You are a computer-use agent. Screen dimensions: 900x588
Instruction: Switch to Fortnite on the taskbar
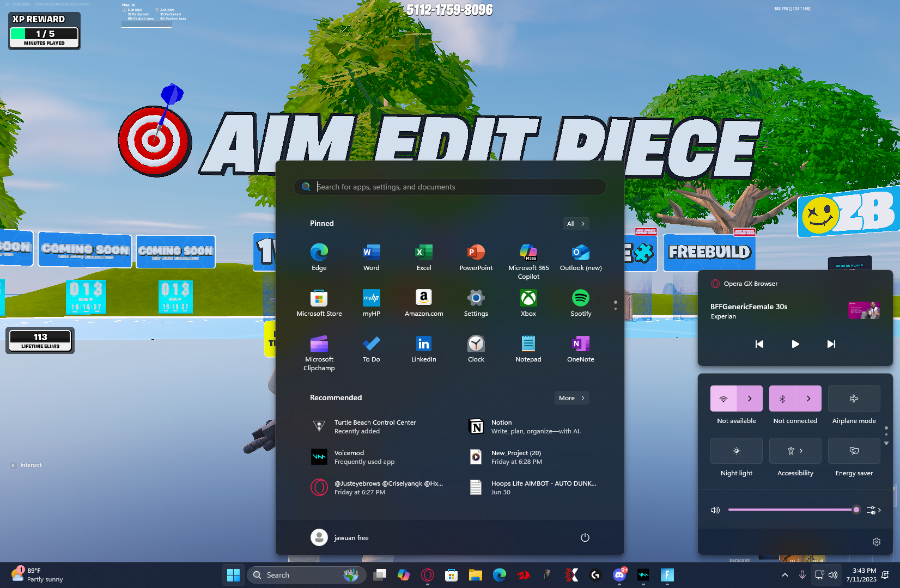pyautogui.click(x=667, y=575)
